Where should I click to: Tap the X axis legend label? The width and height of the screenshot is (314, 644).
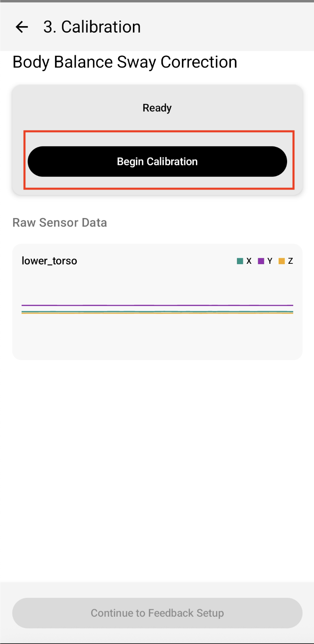pyautogui.click(x=249, y=261)
